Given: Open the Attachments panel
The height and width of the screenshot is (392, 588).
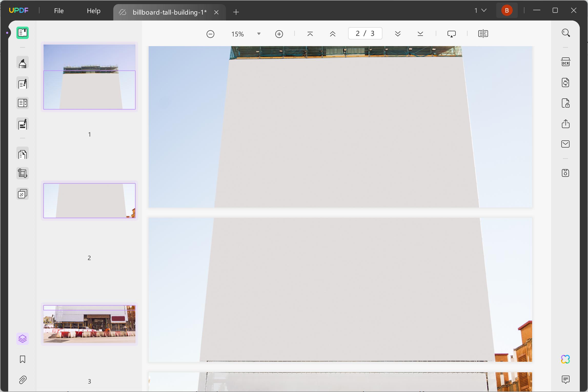Looking at the screenshot, I should [x=23, y=380].
